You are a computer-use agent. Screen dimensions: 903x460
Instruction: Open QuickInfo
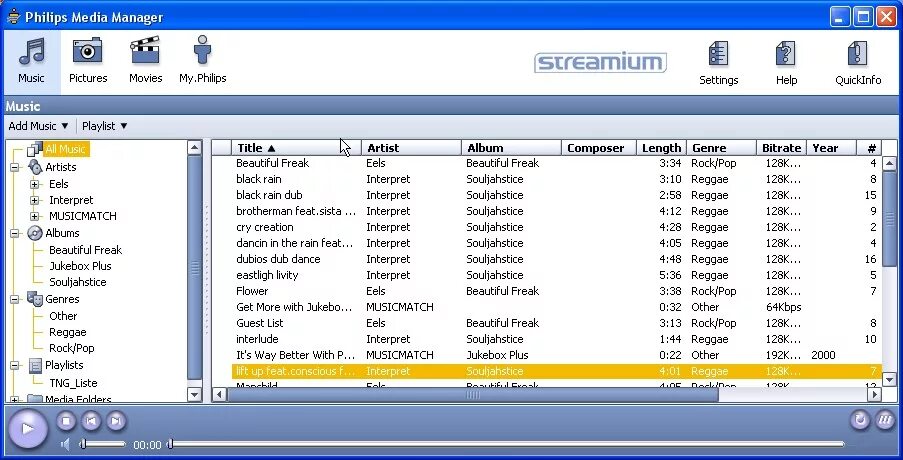(x=858, y=63)
